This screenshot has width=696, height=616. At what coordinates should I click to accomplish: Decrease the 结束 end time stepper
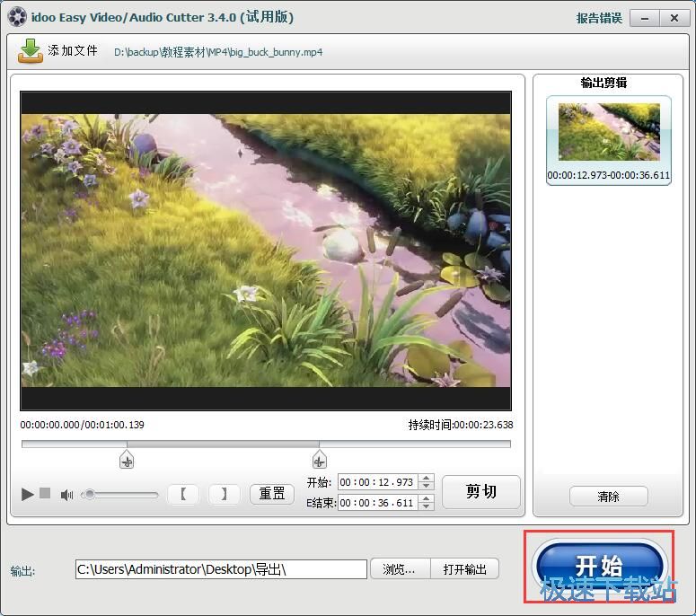(426, 506)
